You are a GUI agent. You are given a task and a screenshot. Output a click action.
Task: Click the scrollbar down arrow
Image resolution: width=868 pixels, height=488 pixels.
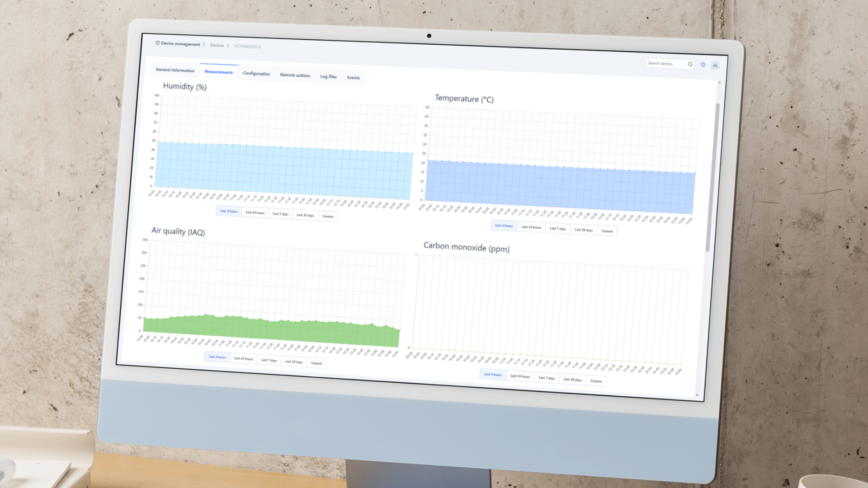(x=697, y=395)
